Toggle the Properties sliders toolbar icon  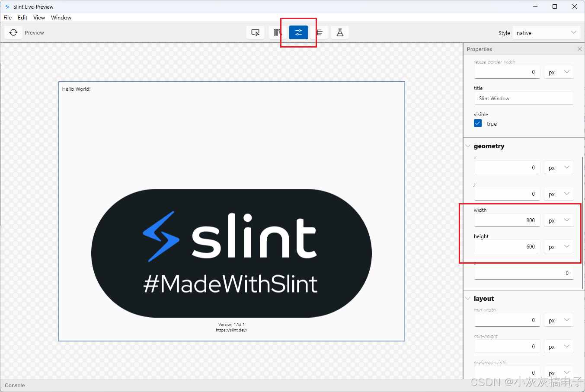coord(298,32)
